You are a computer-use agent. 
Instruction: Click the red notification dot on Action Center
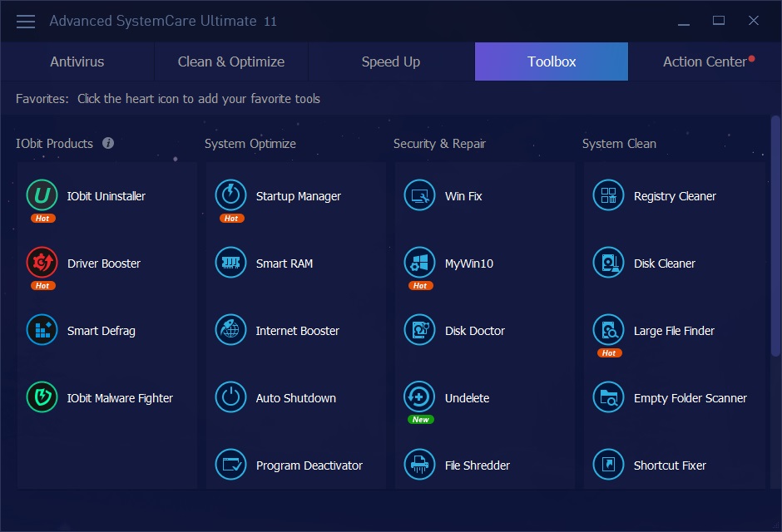pos(751,59)
